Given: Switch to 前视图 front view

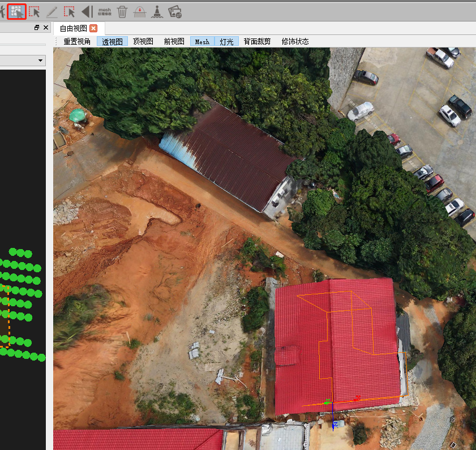Looking at the screenshot, I should (173, 41).
